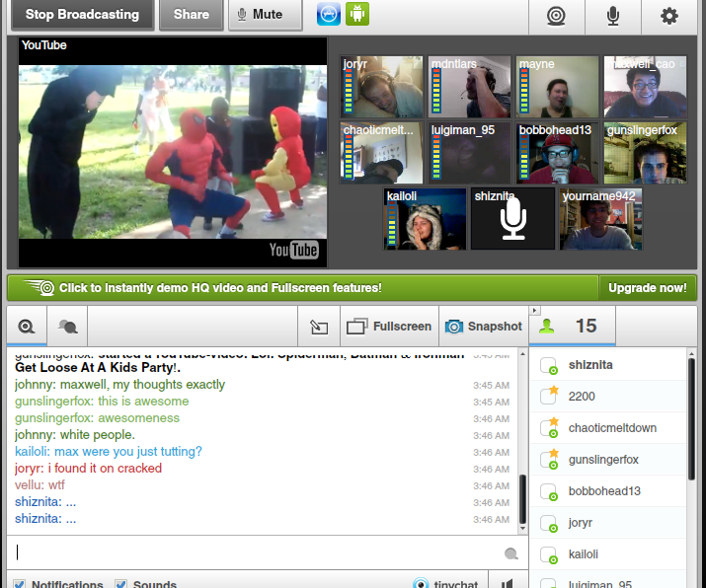Click chat log scrollbar down arrow

[522, 528]
